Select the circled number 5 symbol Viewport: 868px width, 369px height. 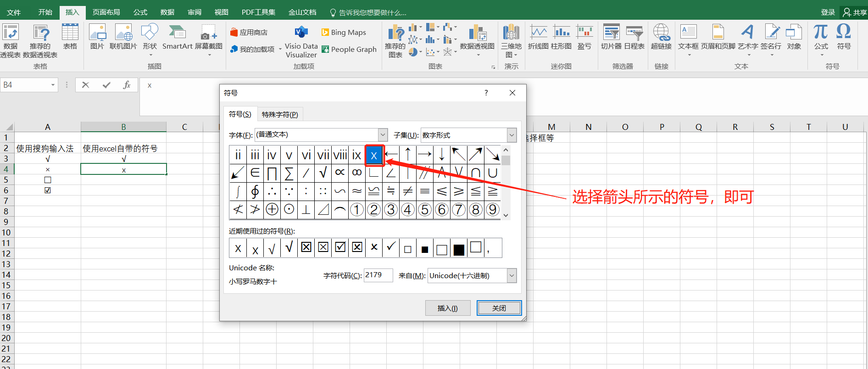425,210
